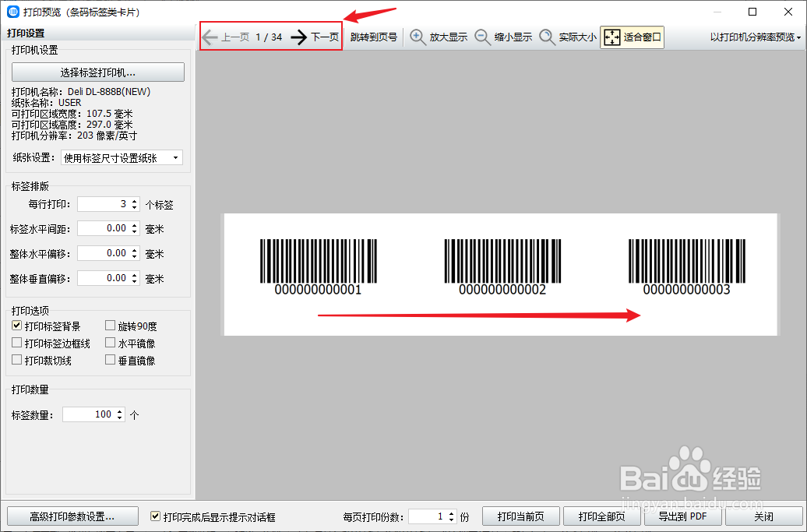Toggle 打印完成后显示提示对话框 checkbox
Viewport: 807px width, 532px height.
155,516
